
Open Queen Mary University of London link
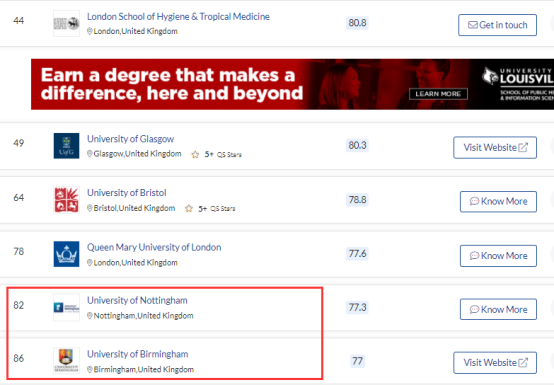tap(154, 247)
